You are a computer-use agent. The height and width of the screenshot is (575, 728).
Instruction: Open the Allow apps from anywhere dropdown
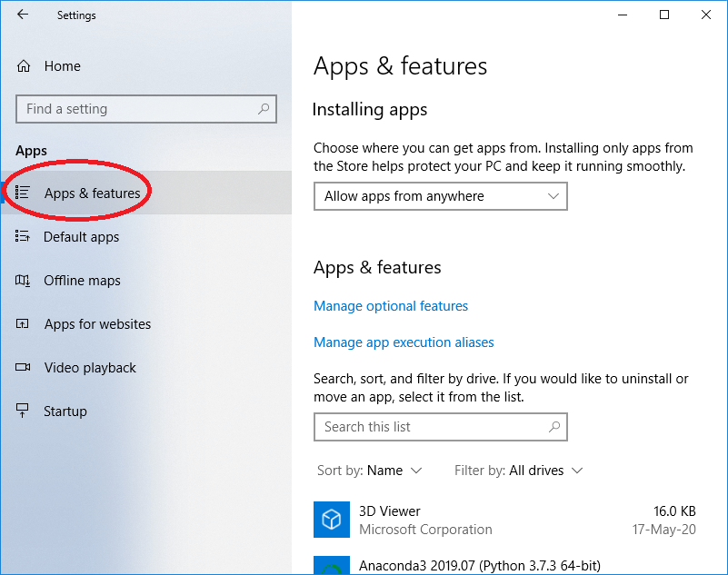[441, 196]
